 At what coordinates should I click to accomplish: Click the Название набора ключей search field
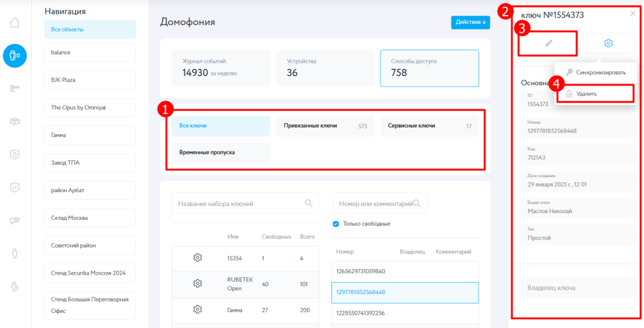coord(245,203)
